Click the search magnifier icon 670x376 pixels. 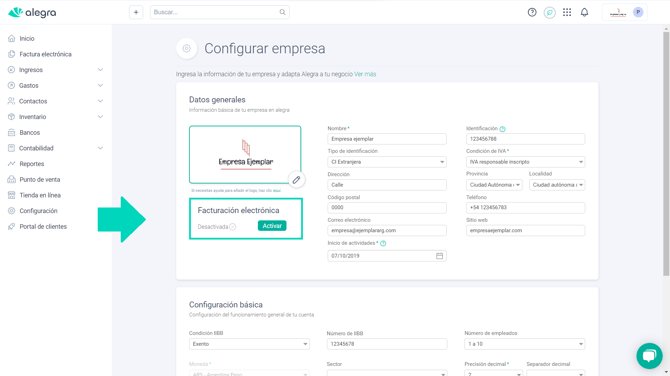coord(282,12)
